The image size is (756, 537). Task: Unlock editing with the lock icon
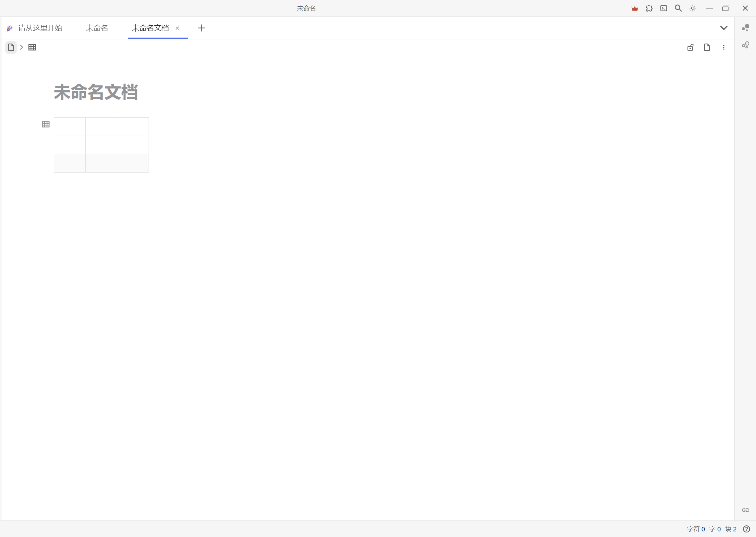click(690, 47)
